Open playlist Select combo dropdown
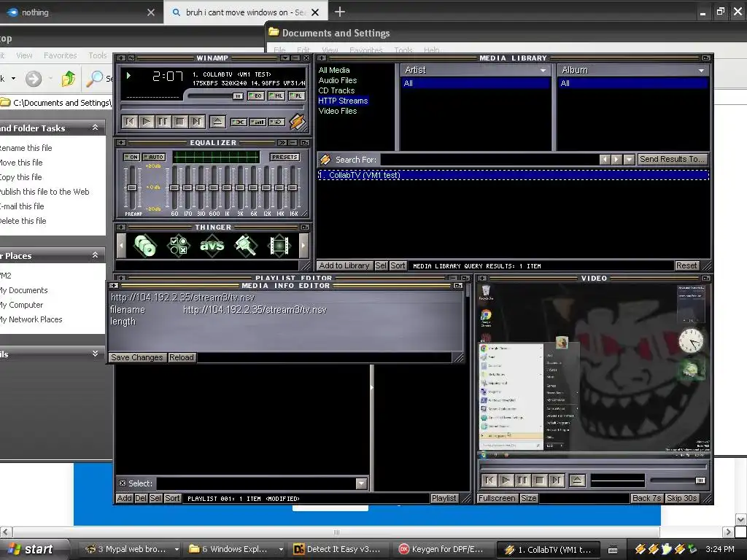 (362, 484)
